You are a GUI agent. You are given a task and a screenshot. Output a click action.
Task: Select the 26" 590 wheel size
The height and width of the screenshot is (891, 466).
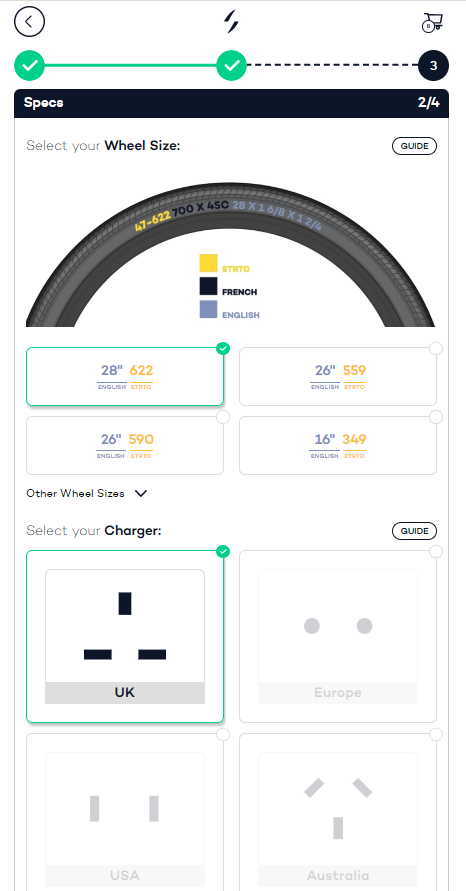(x=125, y=446)
